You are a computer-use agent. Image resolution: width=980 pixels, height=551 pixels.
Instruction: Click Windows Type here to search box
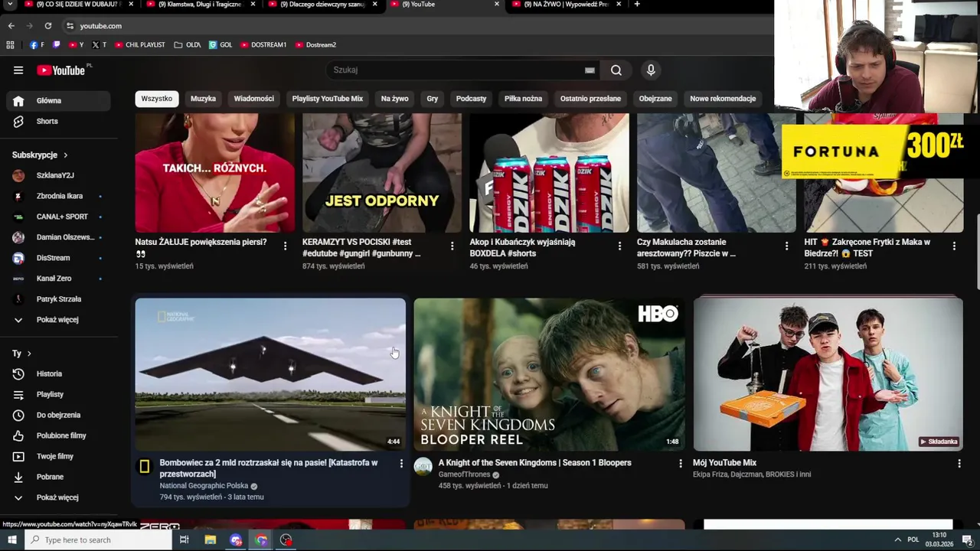coord(98,540)
